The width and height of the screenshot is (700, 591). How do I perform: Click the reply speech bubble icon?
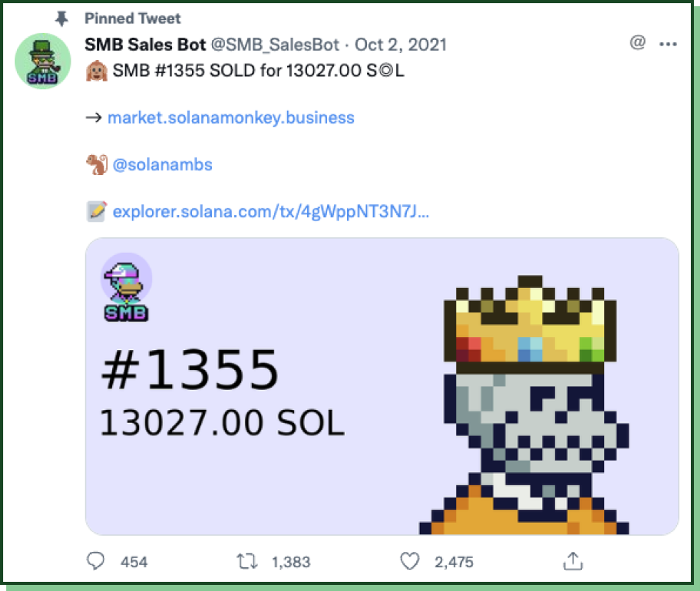tap(96, 561)
